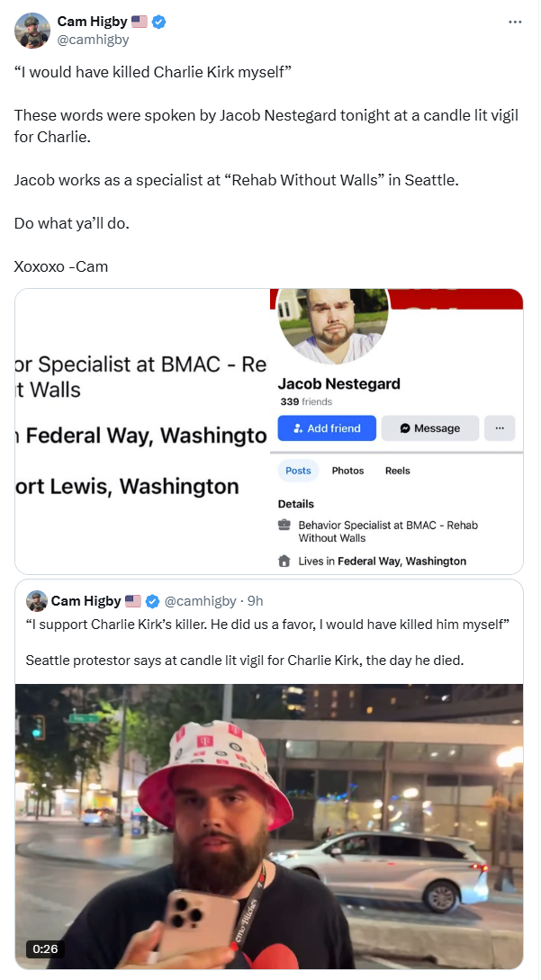541x980 pixels.
Task: Open the @camhighby handle link at top
Action: coord(94,40)
